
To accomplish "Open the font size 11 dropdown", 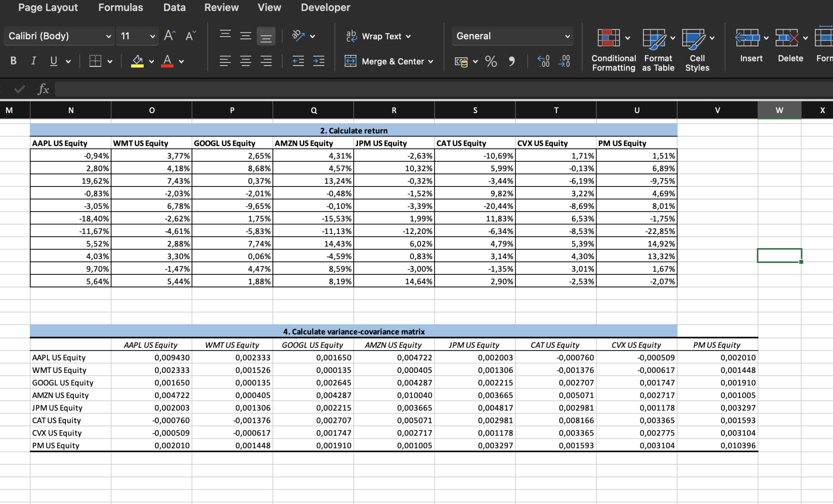I will 137,36.
